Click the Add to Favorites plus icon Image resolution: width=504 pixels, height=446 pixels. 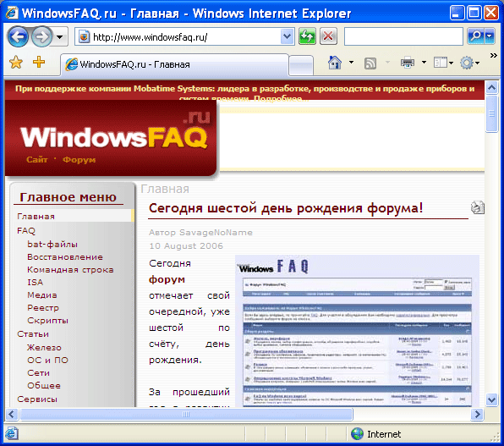tap(39, 62)
